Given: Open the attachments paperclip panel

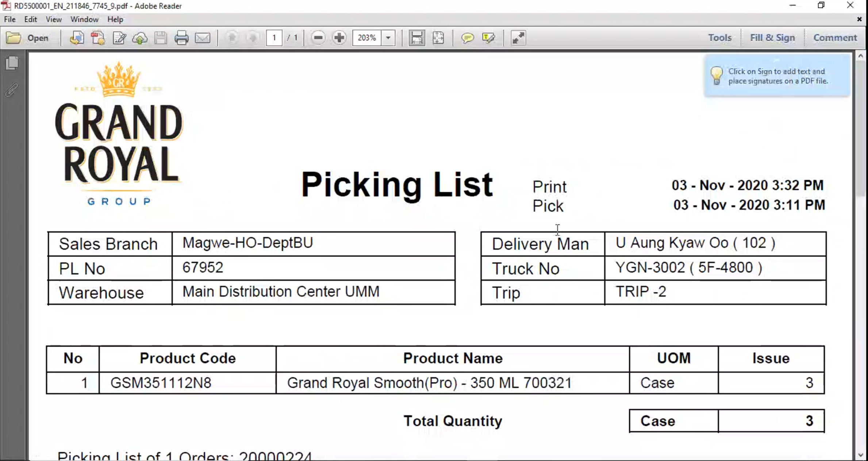Looking at the screenshot, I should coord(12,90).
